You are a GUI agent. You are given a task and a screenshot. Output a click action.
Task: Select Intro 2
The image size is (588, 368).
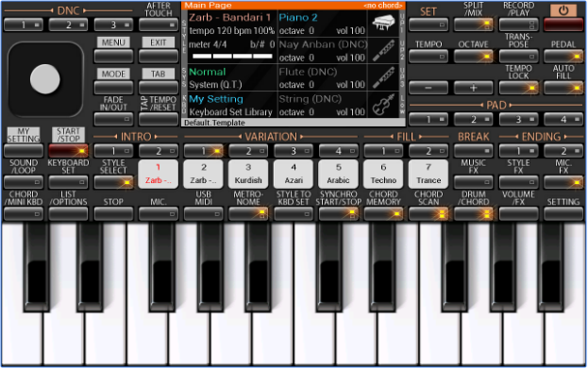159,151
